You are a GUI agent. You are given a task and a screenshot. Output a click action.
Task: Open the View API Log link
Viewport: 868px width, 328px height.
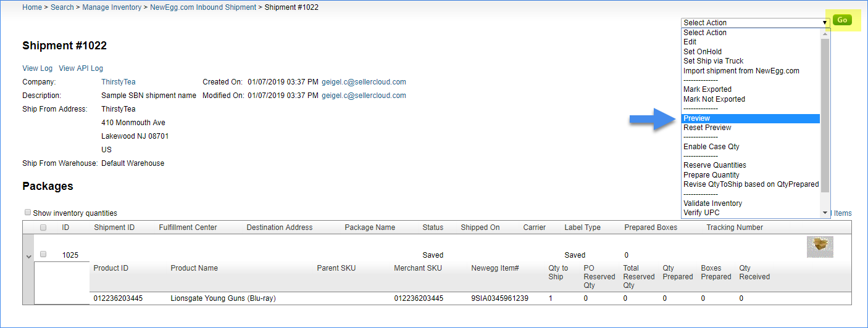pyautogui.click(x=81, y=68)
